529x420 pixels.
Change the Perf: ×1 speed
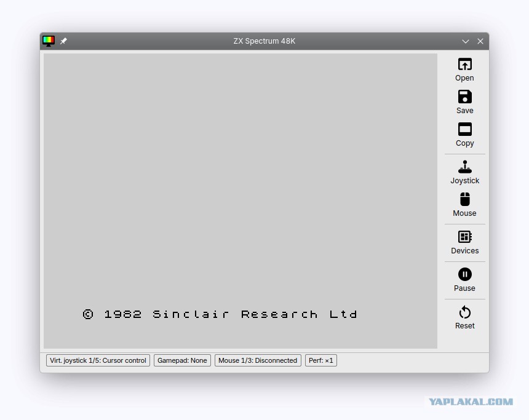[x=321, y=360]
